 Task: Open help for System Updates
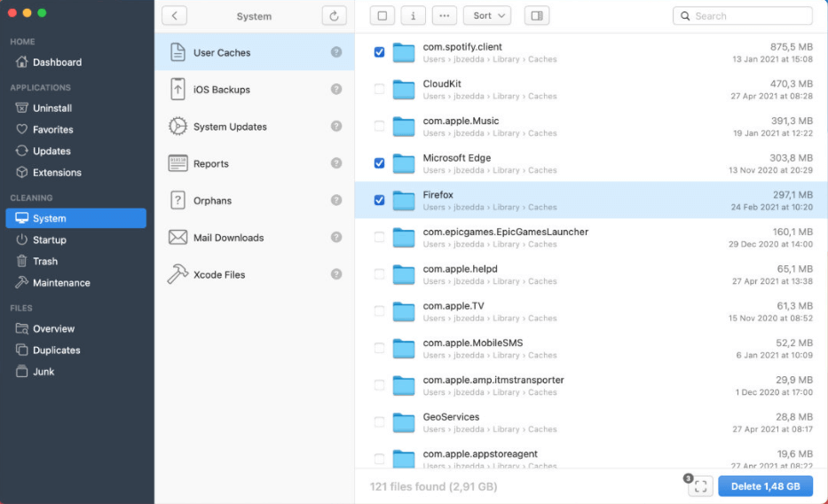[x=336, y=126]
